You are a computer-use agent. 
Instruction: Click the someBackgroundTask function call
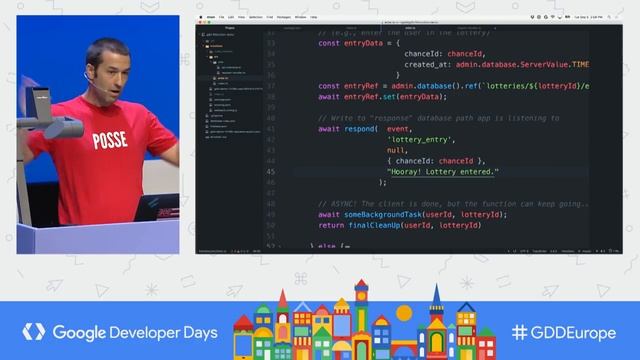(382, 214)
